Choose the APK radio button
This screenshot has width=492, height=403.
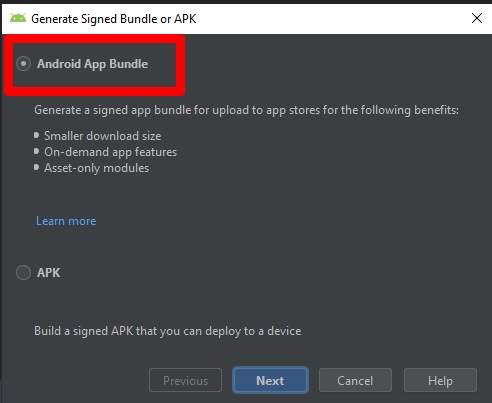(23, 272)
